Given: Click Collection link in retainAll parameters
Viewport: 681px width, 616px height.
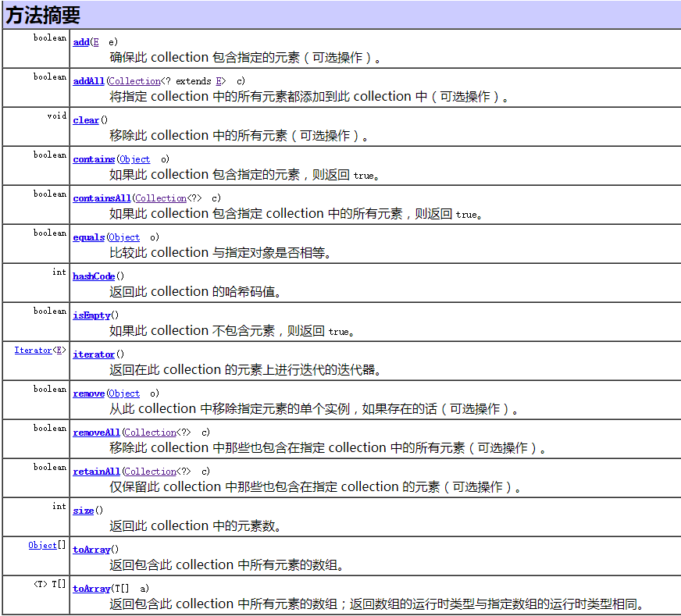Looking at the screenshot, I should click(x=150, y=472).
